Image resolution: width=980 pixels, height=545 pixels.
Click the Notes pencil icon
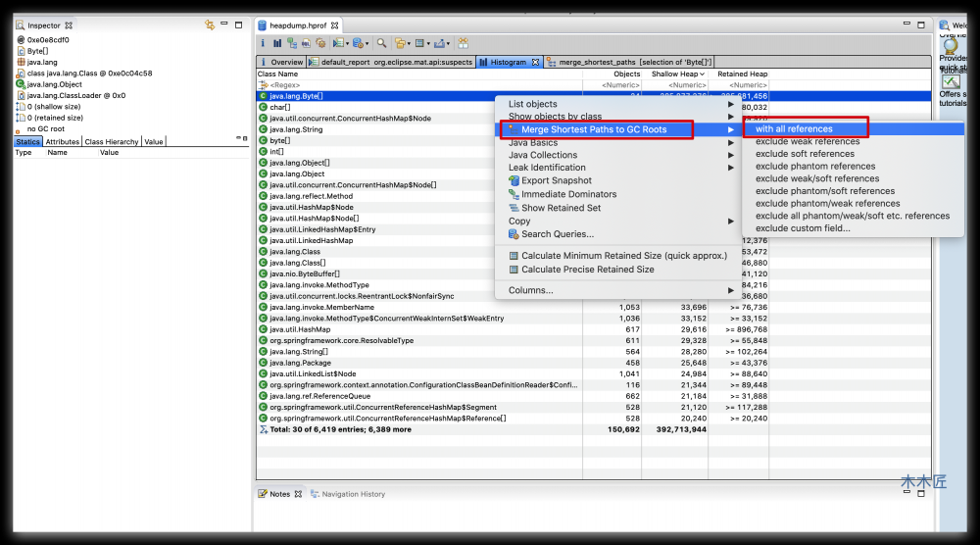(x=263, y=494)
